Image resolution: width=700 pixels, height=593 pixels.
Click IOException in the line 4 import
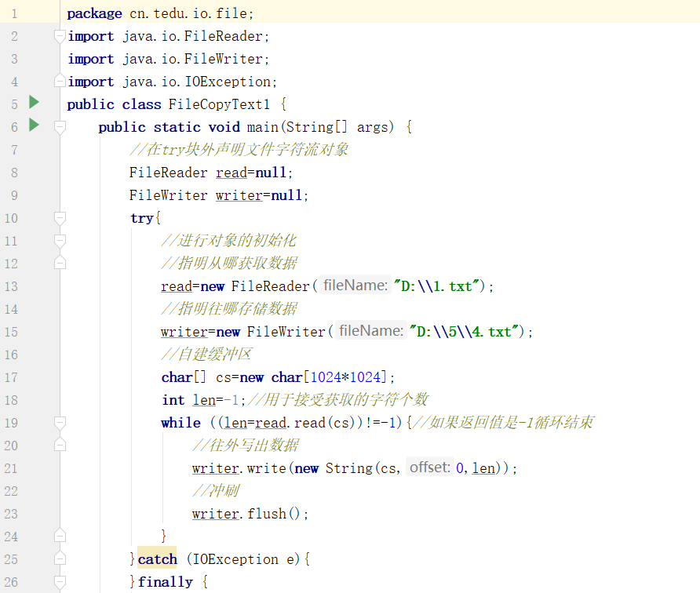coord(228,82)
